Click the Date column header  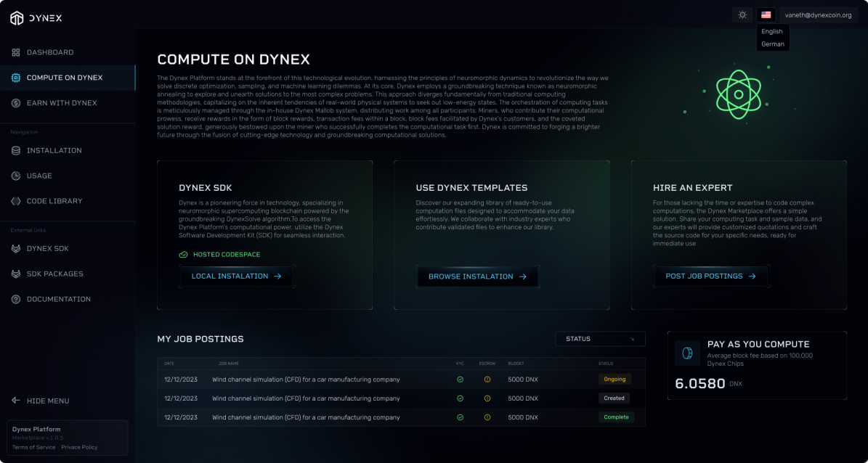point(168,364)
